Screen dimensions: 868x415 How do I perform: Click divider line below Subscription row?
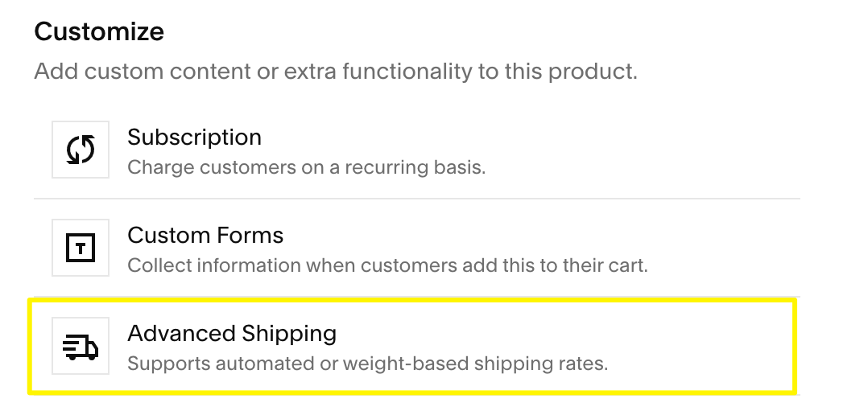click(416, 199)
